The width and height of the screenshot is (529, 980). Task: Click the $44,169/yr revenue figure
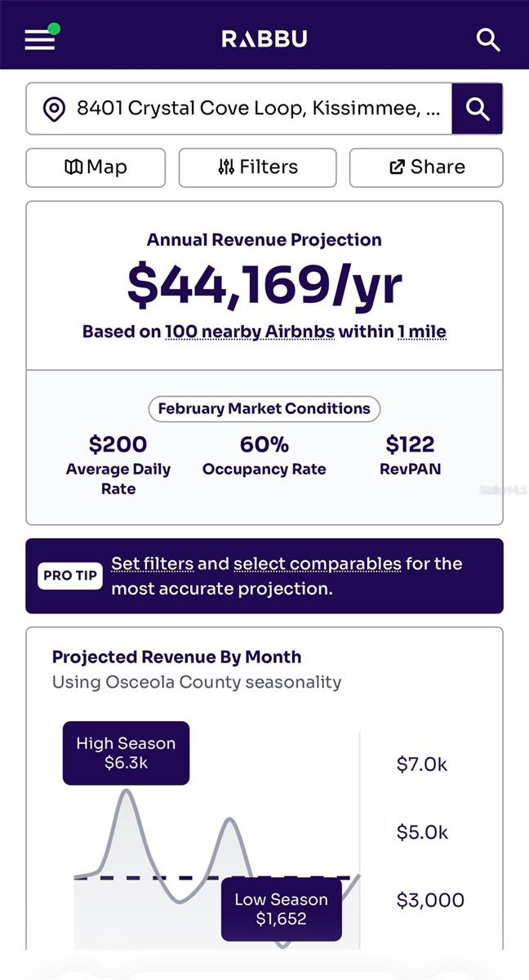(264, 285)
